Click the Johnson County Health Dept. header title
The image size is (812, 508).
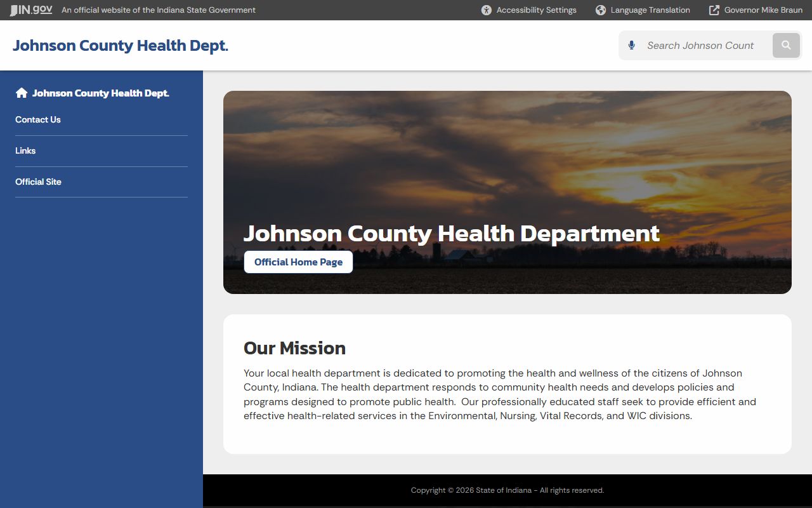pyautogui.click(x=121, y=46)
